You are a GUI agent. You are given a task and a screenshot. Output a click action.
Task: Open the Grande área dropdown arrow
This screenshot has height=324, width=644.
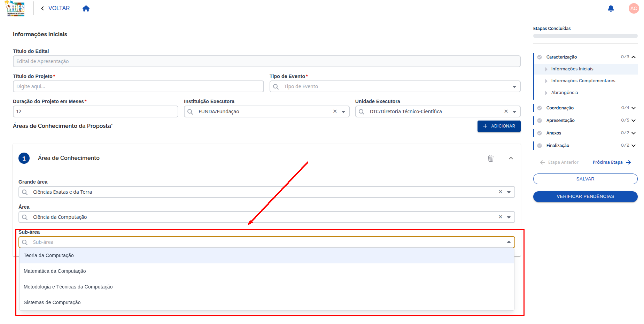coord(509,192)
